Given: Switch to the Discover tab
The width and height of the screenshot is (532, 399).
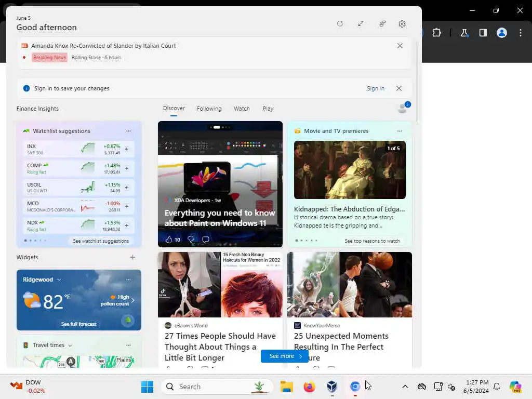Looking at the screenshot, I should [174, 108].
